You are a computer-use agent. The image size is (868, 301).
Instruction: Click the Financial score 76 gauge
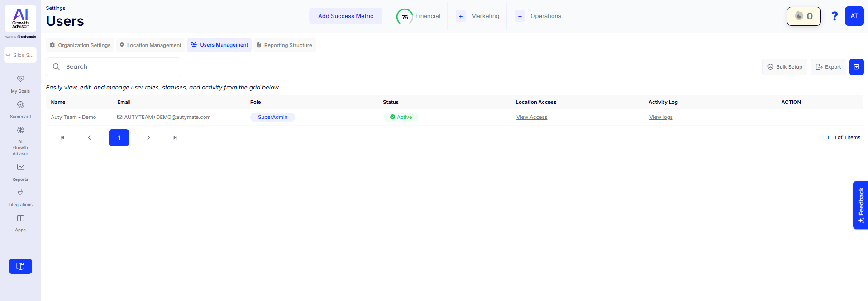(x=405, y=17)
